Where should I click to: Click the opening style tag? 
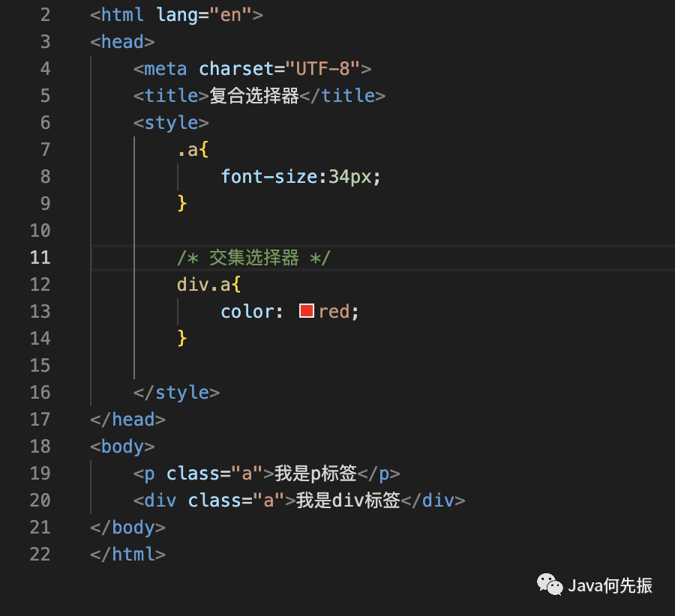pyautogui.click(x=171, y=123)
